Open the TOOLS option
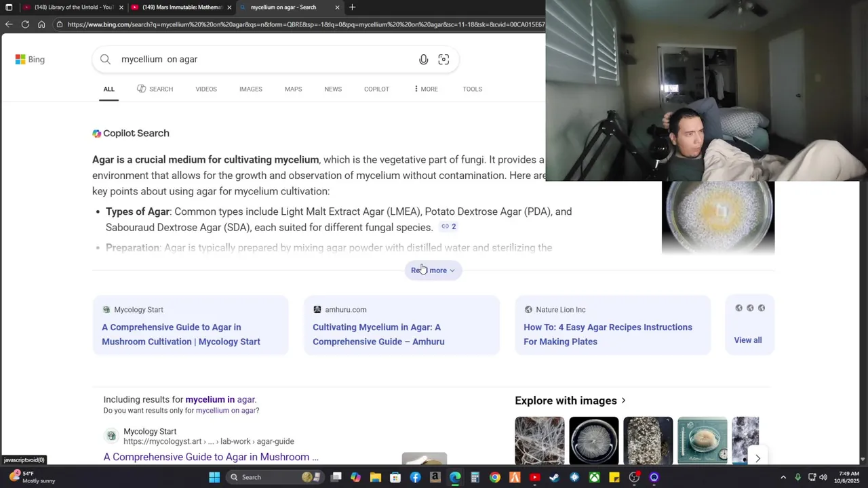868x488 pixels. [473, 89]
